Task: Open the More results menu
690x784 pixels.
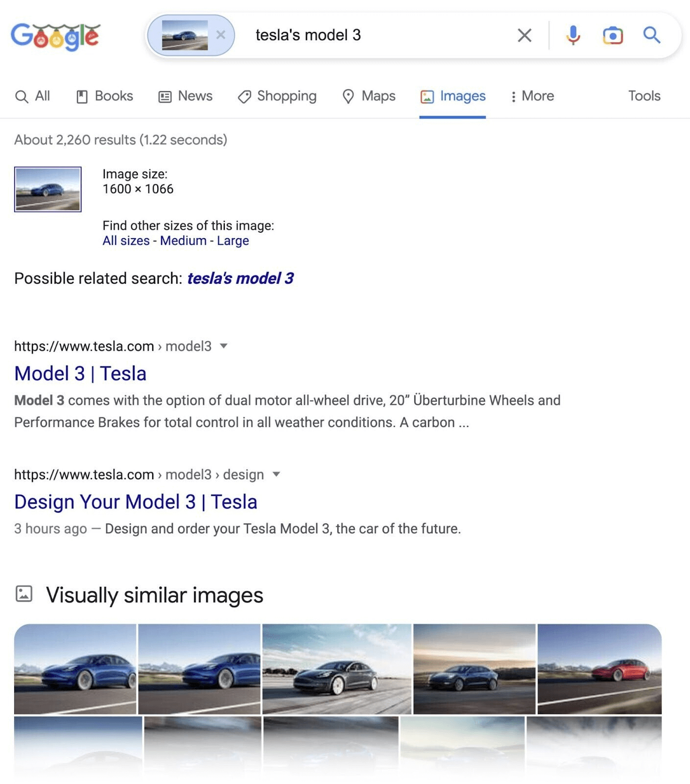Action: (x=532, y=96)
